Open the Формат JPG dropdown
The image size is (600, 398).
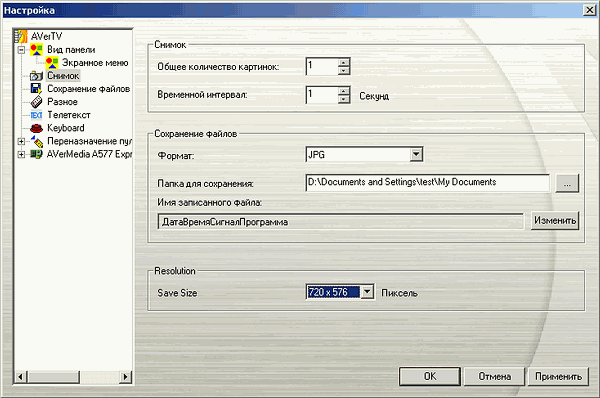416,155
